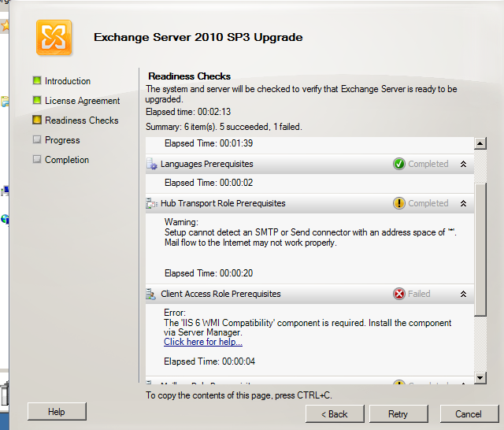Select the Completion step in sidebar
The width and height of the screenshot is (504, 430).
coord(67,160)
